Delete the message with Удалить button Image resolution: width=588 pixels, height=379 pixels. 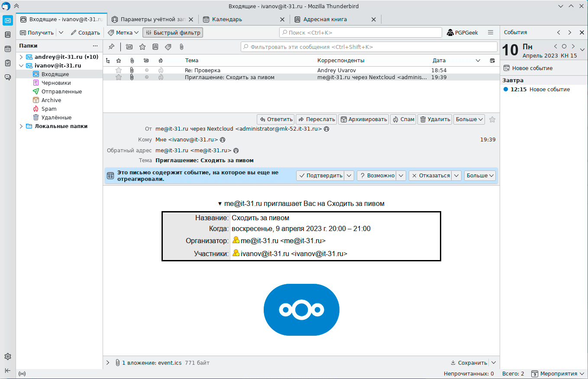click(435, 119)
